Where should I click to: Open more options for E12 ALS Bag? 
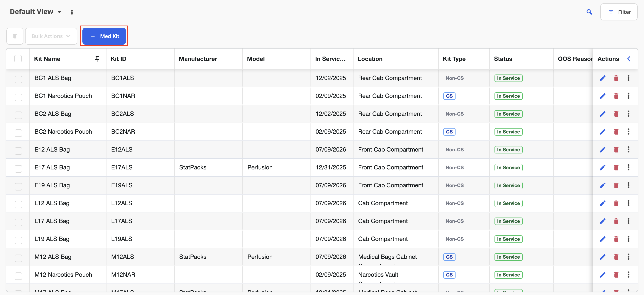tap(628, 150)
